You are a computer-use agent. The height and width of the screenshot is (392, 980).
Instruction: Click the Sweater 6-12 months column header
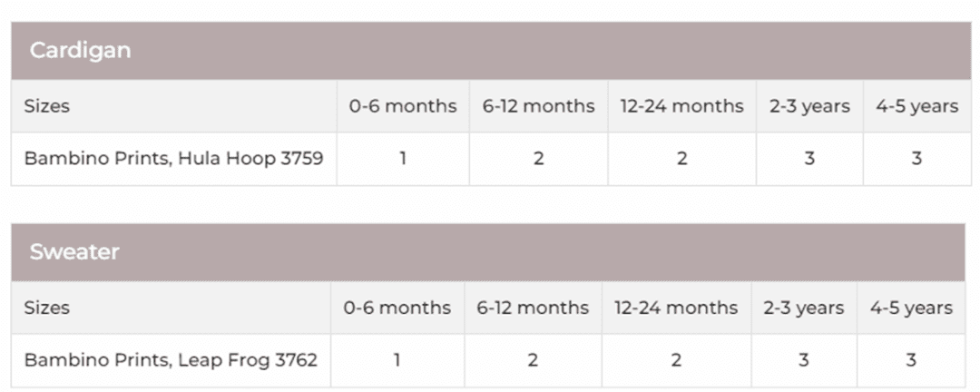click(x=533, y=308)
